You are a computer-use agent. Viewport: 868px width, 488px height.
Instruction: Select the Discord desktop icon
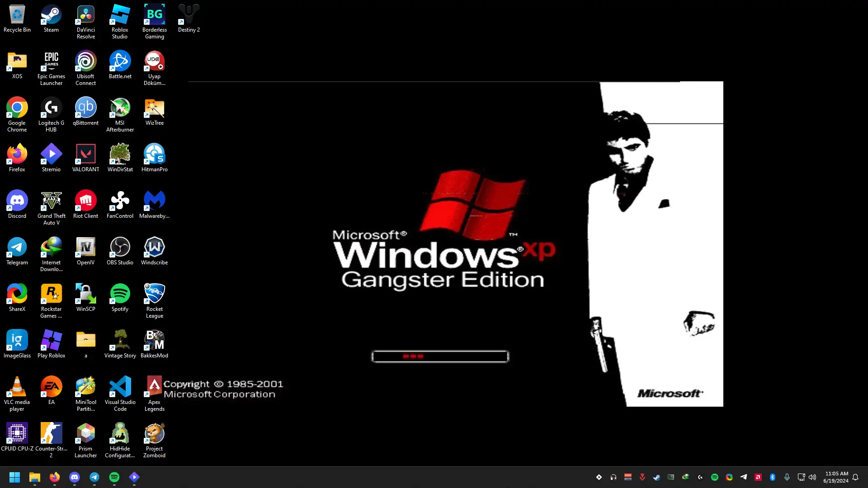(17, 205)
